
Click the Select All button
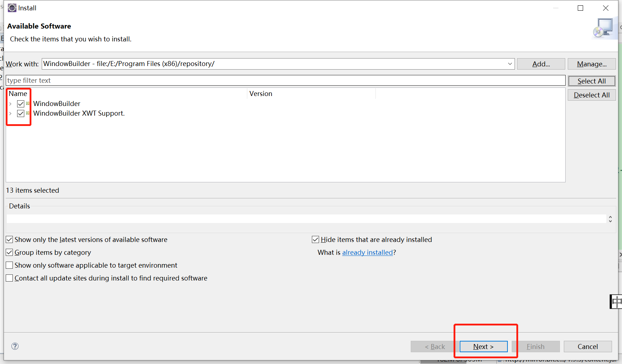point(592,81)
